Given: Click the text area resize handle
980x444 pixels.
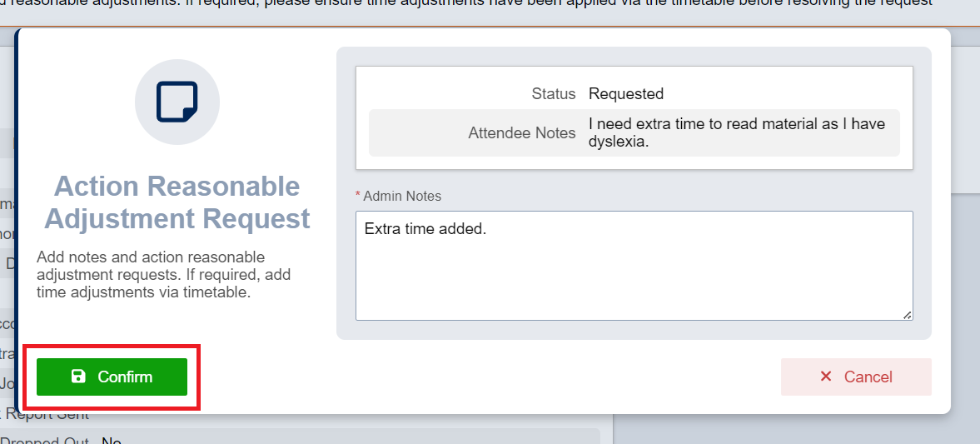Looking at the screenshot, I should point(907,315).
